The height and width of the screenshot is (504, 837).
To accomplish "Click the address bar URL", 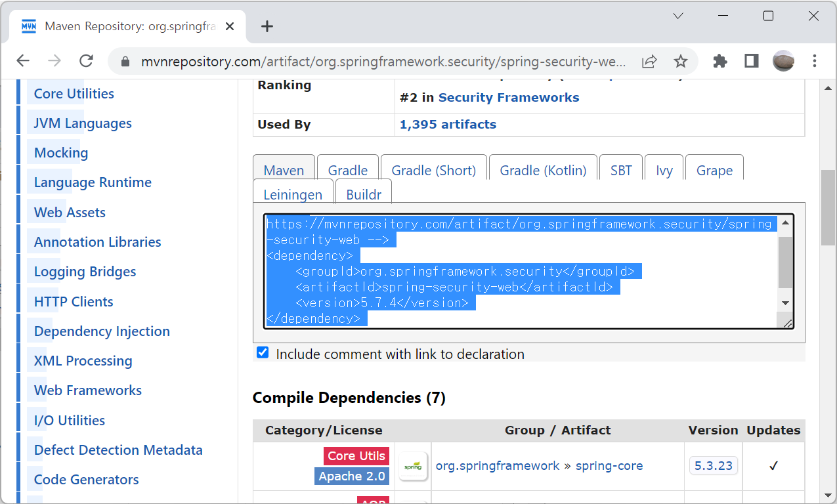I will click(x=383, y=62).
